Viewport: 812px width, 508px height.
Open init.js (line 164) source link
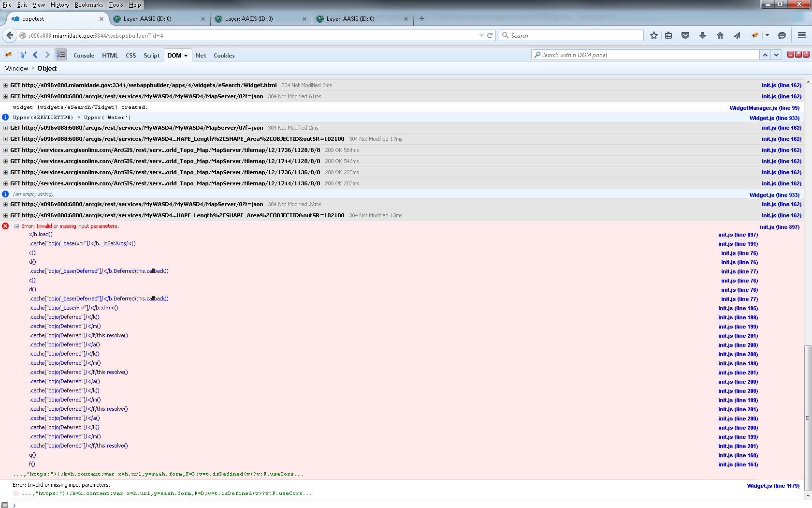coord(738,464)
